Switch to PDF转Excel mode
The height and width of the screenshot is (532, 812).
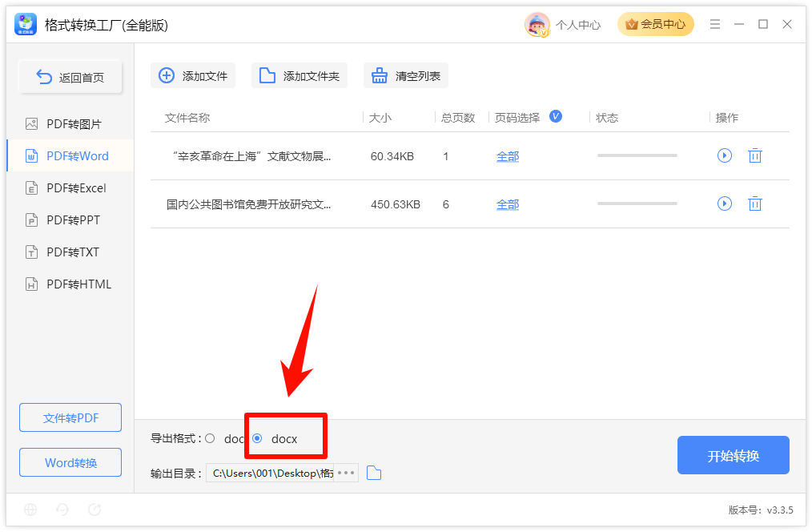[x=70, y=188]
